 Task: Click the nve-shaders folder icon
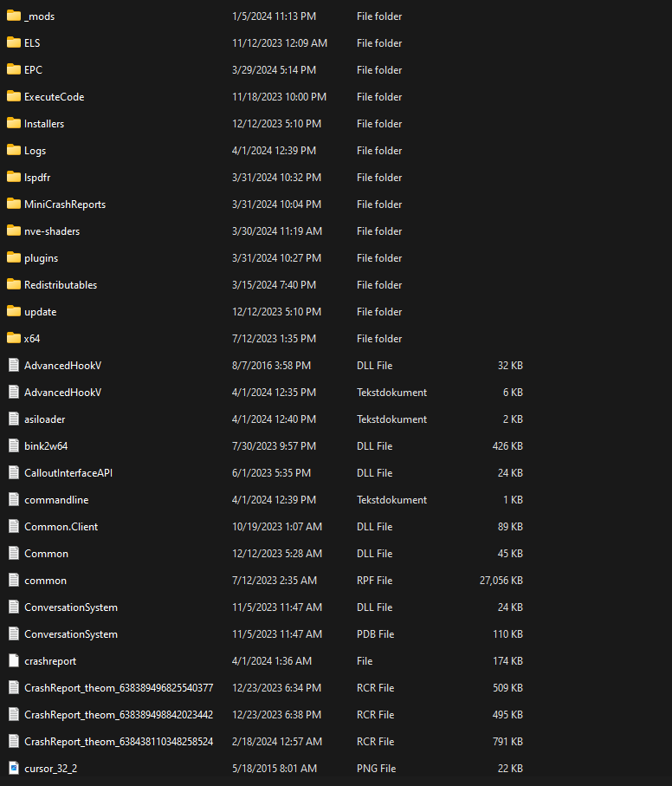[14, 231]
